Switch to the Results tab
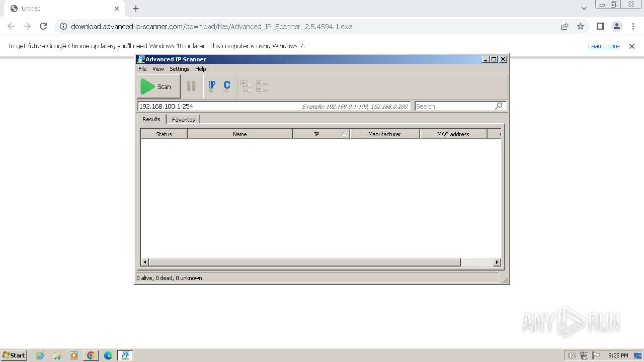644x362 pixels. coord(151,119)
